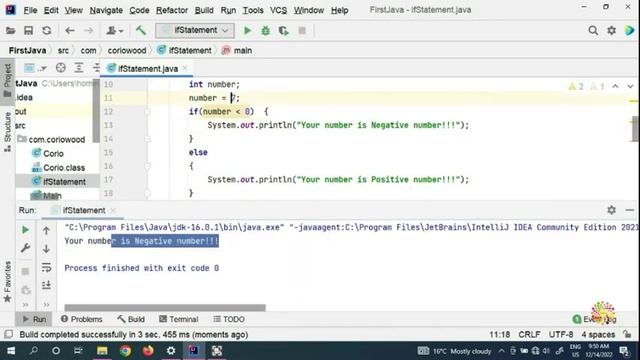Image resolution: width=640 pixels, height=360 pixels.
Task: Open Run panel settings gear
Action: tap(611, 210)
